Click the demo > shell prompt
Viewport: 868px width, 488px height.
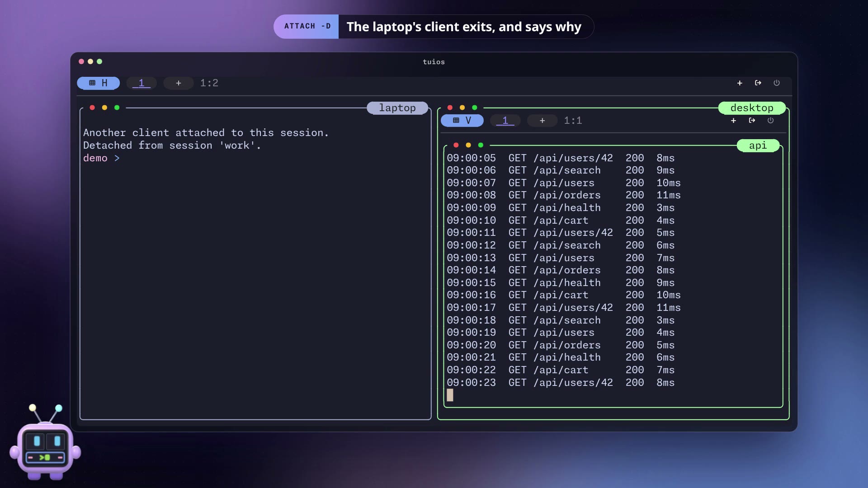click(x=101, y=158)
